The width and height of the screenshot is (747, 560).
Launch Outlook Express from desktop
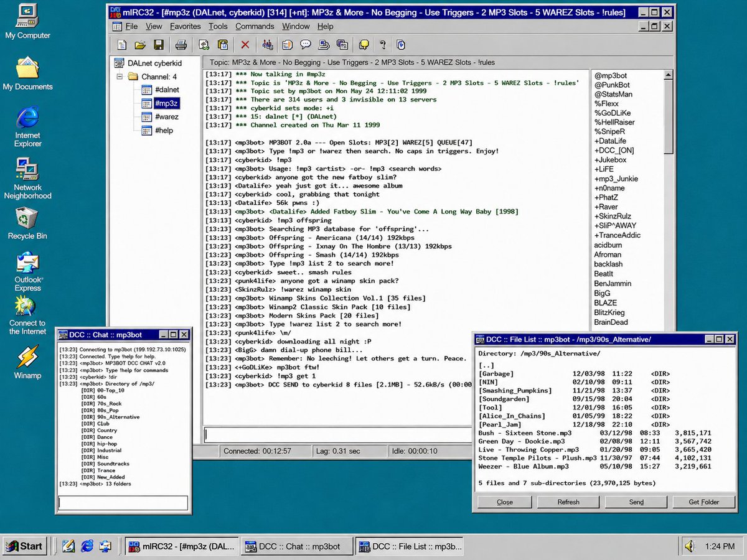pyautogui.click(x=27, y=272)
